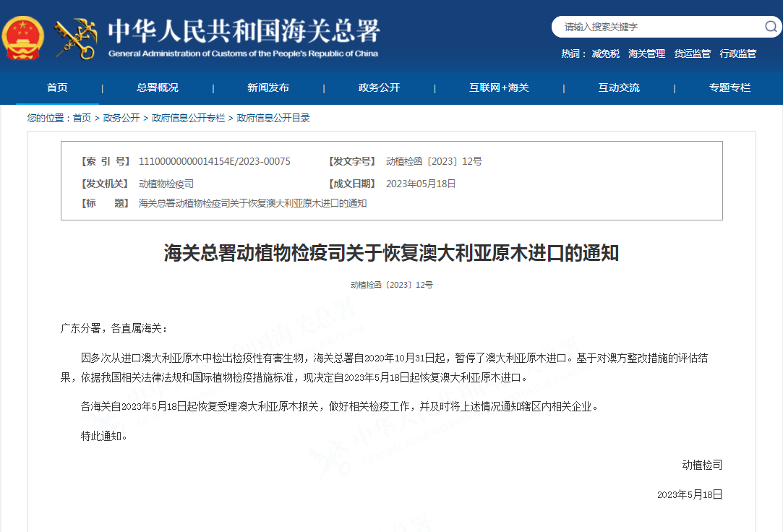Open 政府信息公开专栏 breadcrumb link
Viewport: 783px width, 532px height.
pyautogui.click(x=188, y=118)
